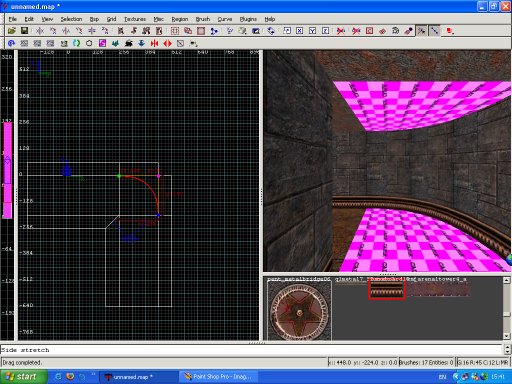Open the Brush menu
Screen dimensions: 512x384
pos(203,19)
